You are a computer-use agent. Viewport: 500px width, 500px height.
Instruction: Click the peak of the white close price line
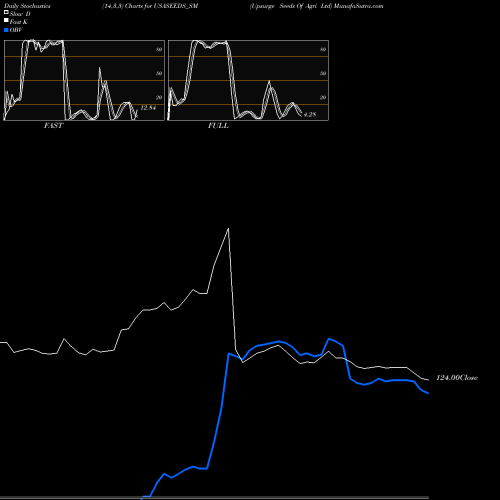228,229
